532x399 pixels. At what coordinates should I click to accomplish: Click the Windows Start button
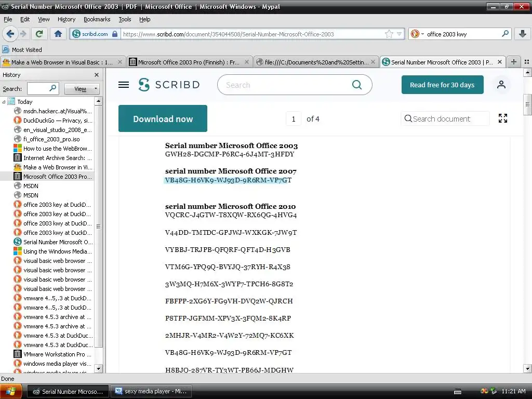(x=11, y=391)
